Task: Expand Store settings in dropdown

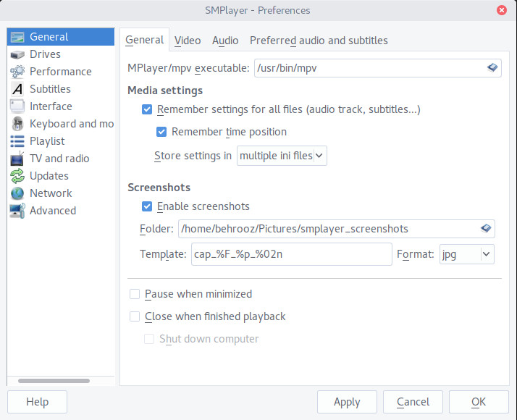Action: tap(282, 156)
